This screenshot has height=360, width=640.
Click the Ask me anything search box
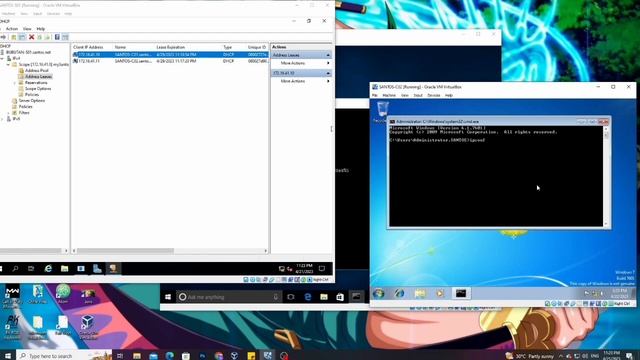point(229,297)
